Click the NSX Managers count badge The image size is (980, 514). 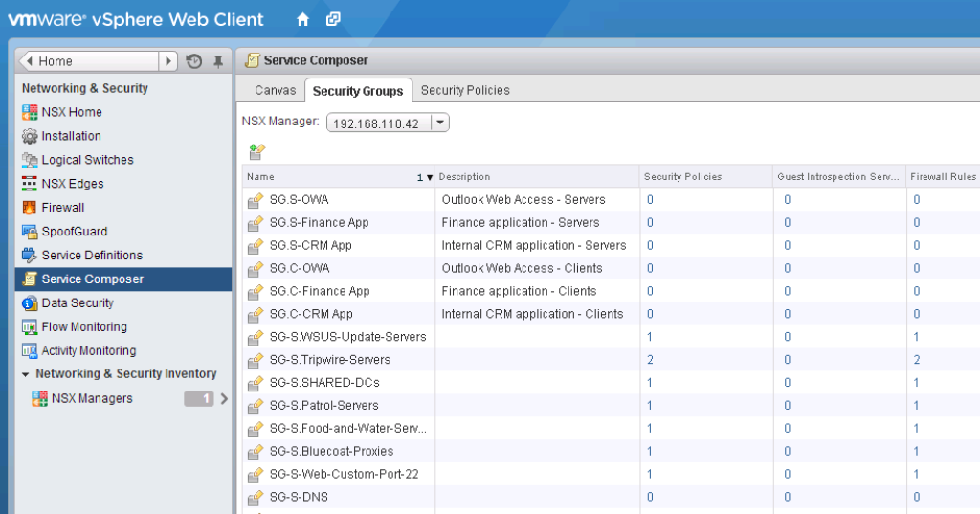[199, 398]
